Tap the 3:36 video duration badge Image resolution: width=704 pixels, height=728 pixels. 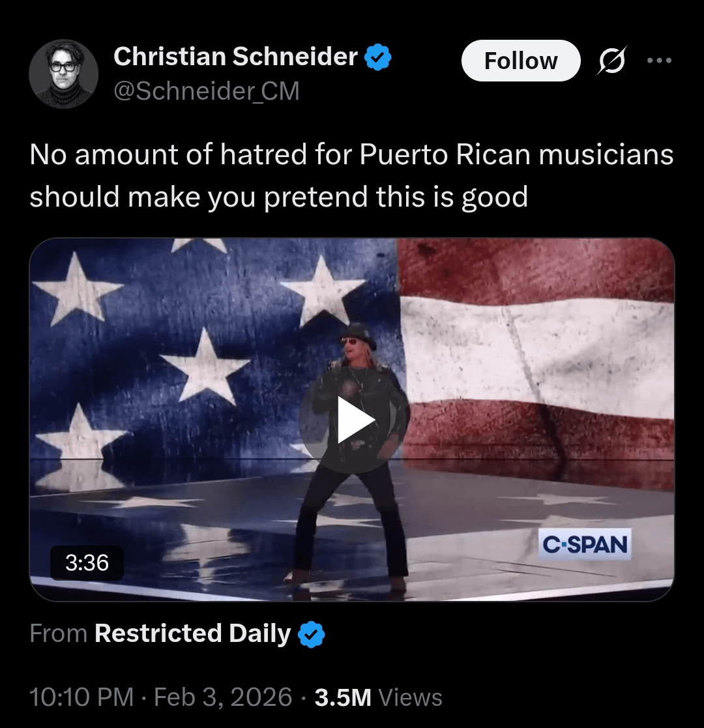click(x=87, y=562)
